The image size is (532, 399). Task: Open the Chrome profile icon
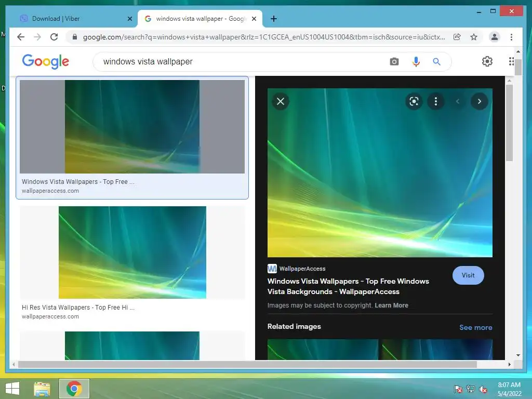tap(495, 37)
